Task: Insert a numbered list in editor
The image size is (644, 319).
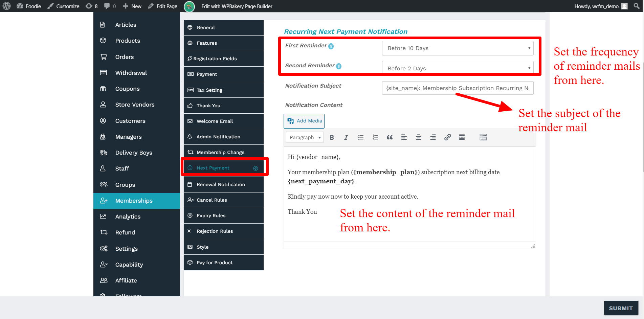Action: click(375, 137)
